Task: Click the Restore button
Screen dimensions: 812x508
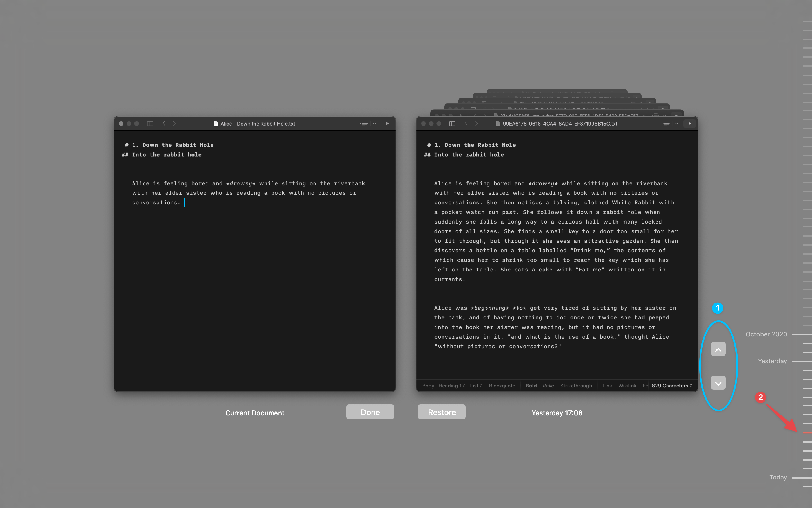Action: click(x=442, y=412)
